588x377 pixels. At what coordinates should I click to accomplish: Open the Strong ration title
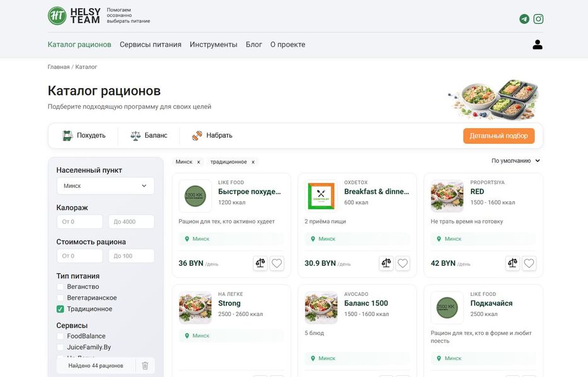(229, 303)
